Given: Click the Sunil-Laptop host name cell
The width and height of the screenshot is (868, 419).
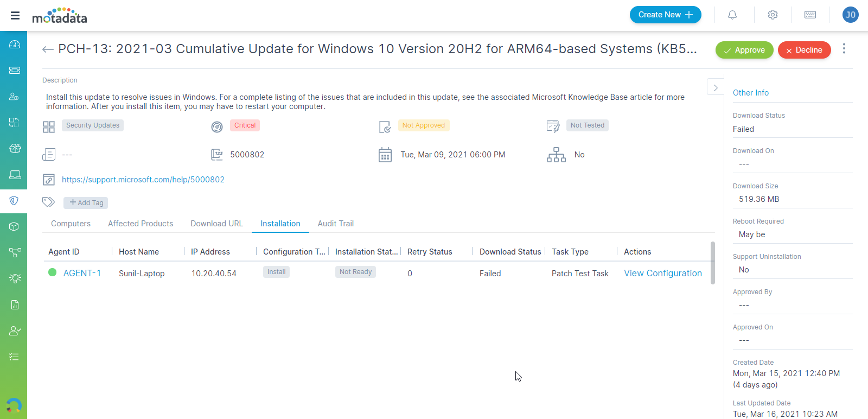Looking at the screenshot, I should [142, 274].
